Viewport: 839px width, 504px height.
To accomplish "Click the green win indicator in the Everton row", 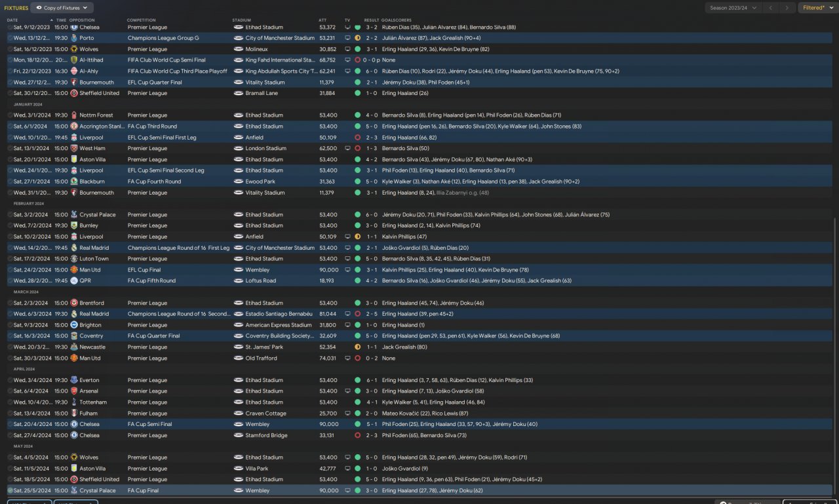I will coord(357,380).
